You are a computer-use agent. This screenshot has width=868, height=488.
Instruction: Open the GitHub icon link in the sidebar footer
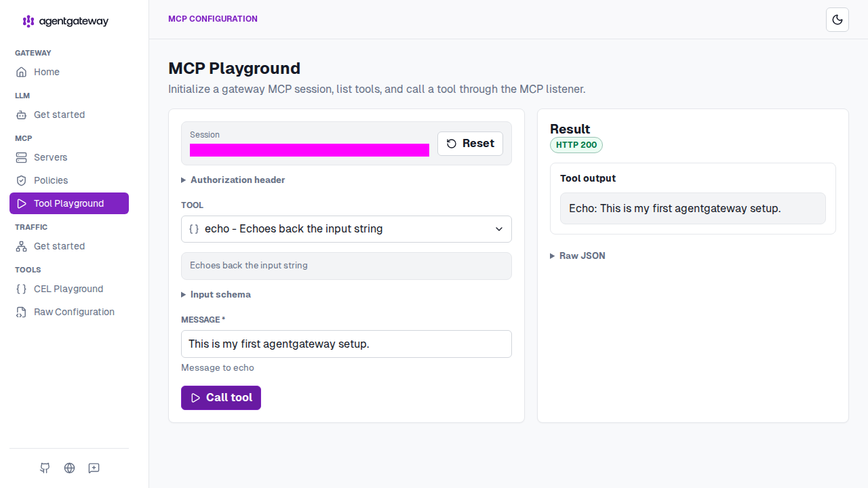45,468
